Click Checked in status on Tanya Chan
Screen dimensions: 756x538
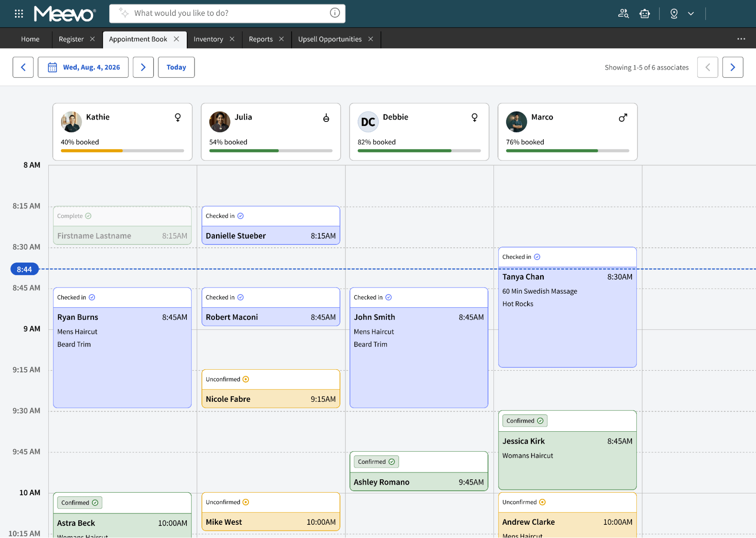tap(521, 257)
